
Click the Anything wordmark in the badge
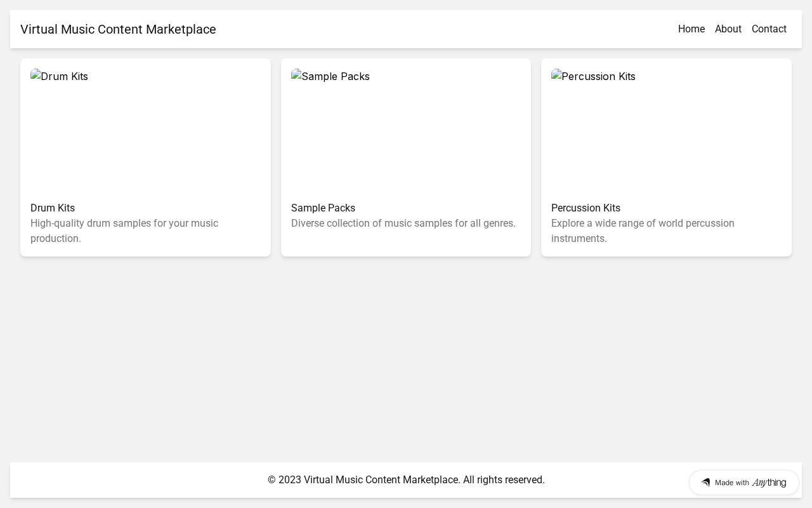(769, 483)
